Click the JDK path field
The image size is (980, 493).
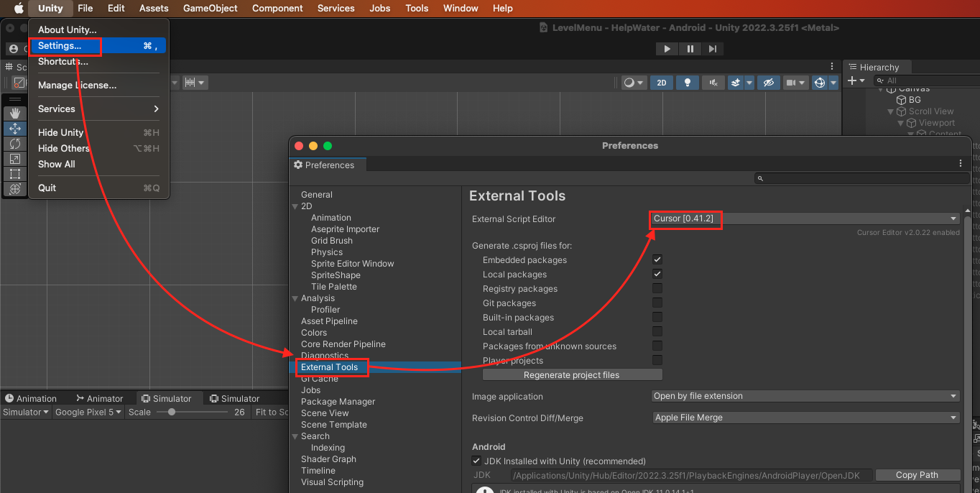[x=691, y=475]
